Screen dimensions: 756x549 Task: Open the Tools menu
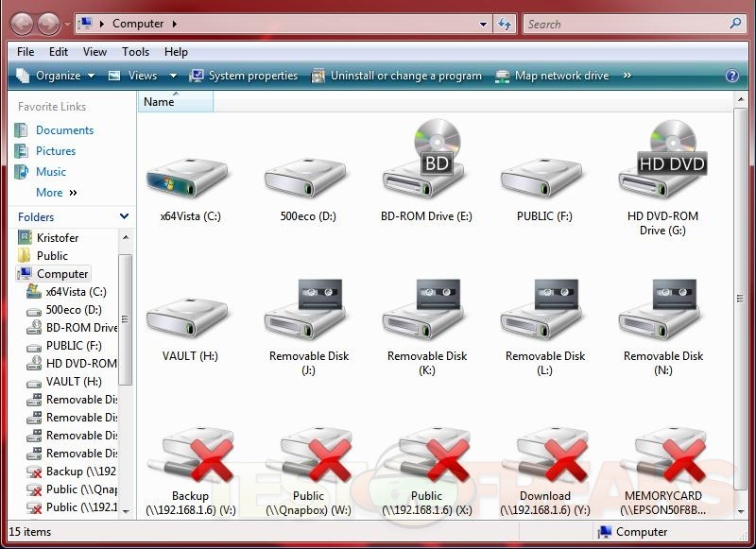point(135,52)
